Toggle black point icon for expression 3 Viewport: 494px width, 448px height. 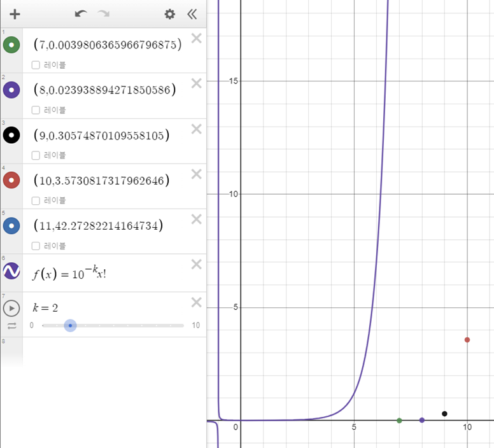[x=11, y=135]
